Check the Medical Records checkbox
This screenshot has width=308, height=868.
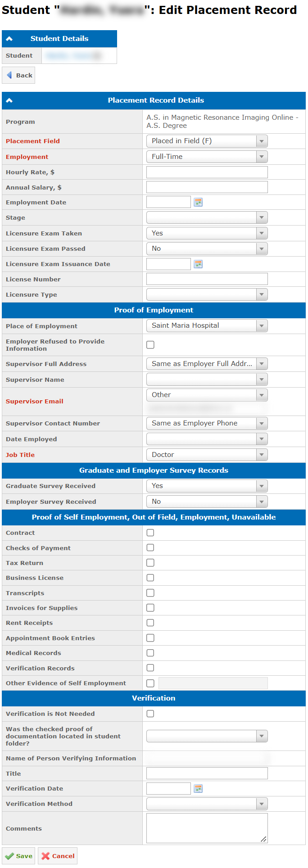(150, 653)
